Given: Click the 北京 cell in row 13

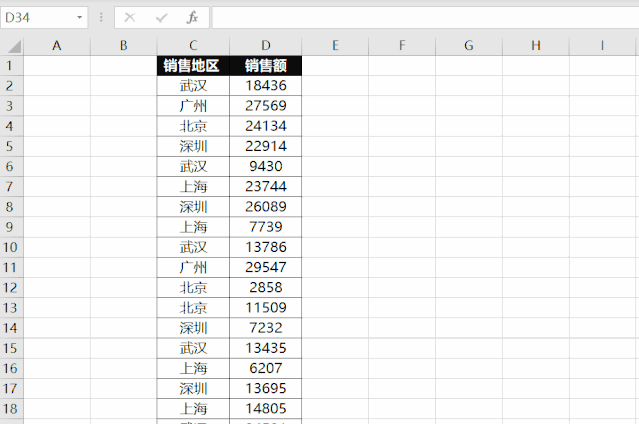Looking at the screenshot, I should (x=193, y=308).
